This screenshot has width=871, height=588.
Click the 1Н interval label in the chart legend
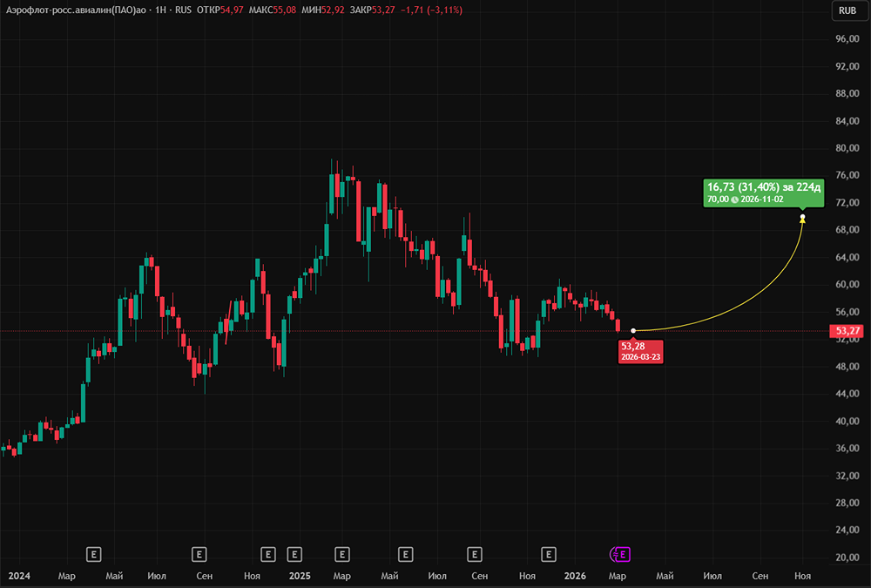[x=160, y=10]
